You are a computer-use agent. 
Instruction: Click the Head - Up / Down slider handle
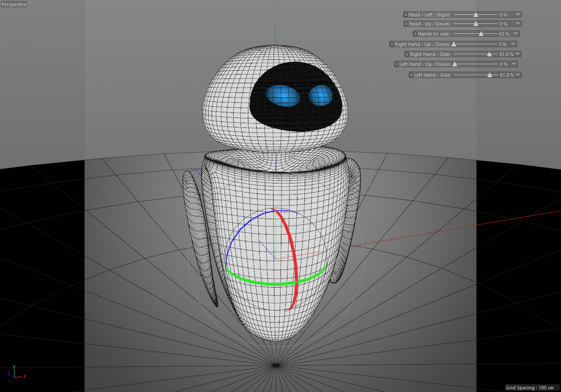point(476,24)
